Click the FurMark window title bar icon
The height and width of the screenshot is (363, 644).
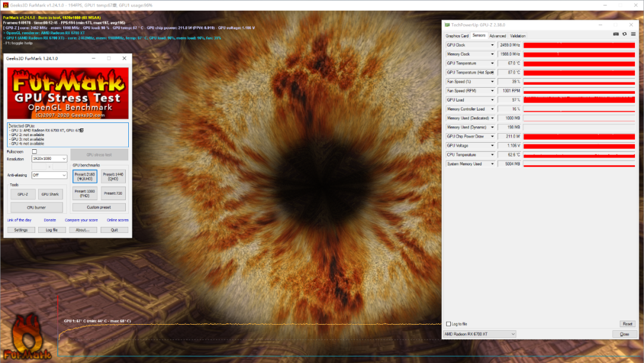click(x=5, y=5)
